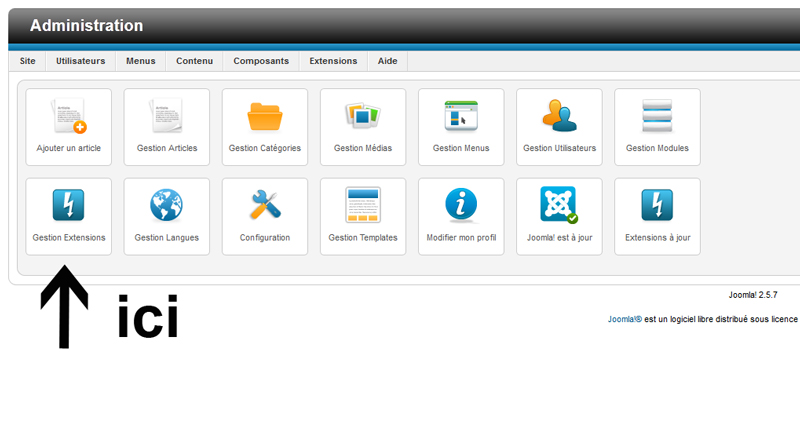Expand the Utilisateurs menu
The height and width of the screenshot is (441, 800).
point(80,61)
